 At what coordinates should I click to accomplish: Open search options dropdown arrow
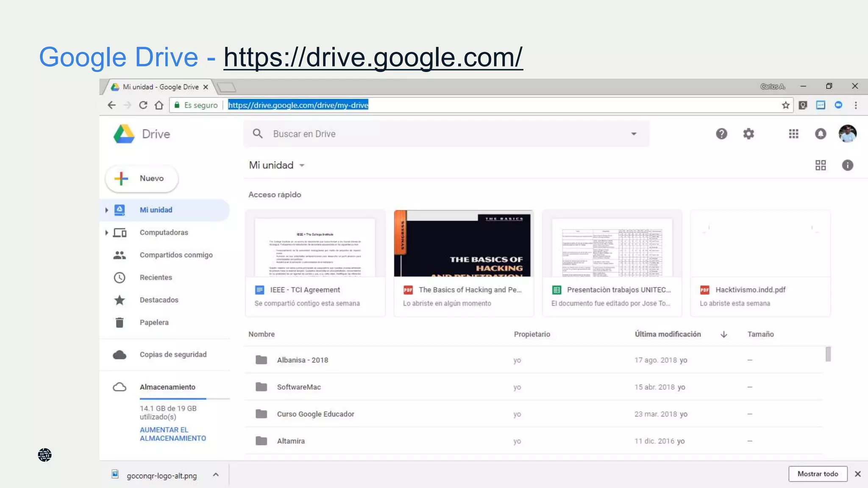coord(634,134)
